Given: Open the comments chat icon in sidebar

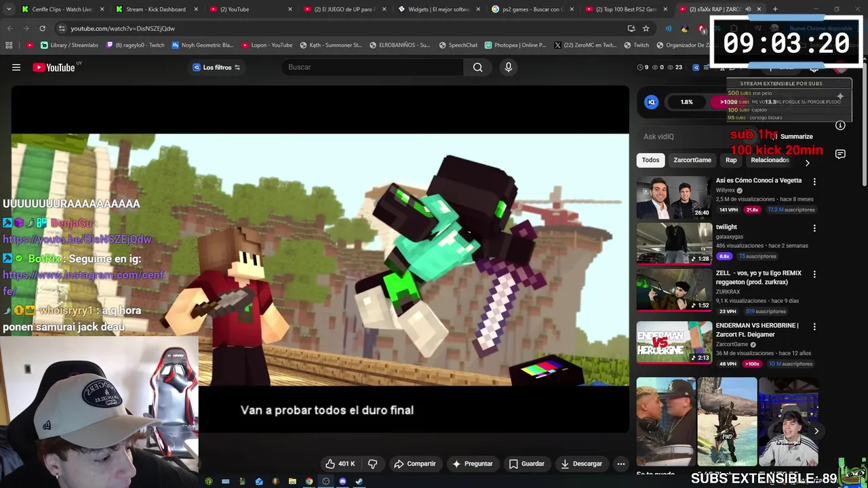Looking at the screenshot, I should click(840, 155).
